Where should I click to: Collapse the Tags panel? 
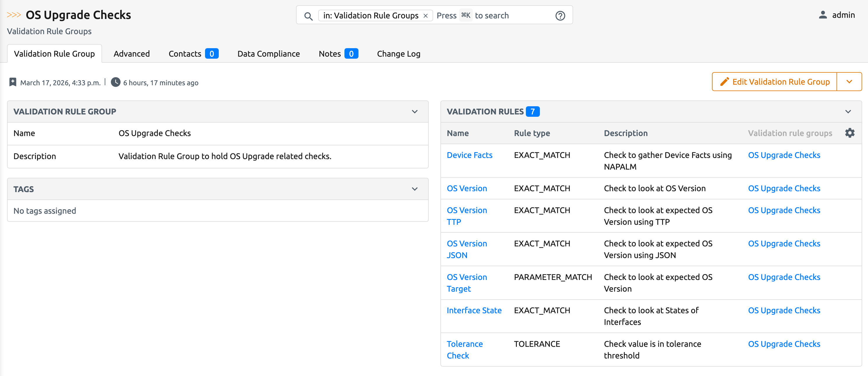pyautogui.click(x=414, y=189)
